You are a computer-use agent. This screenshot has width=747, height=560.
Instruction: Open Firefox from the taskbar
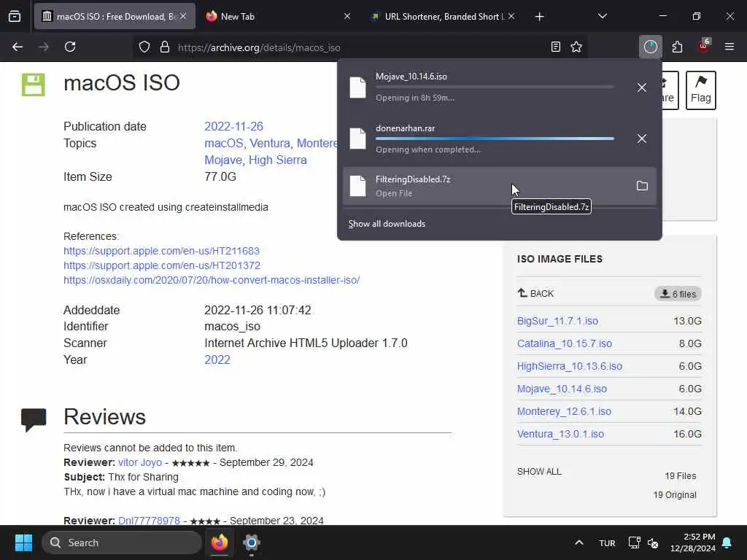(x=220, y=542)
